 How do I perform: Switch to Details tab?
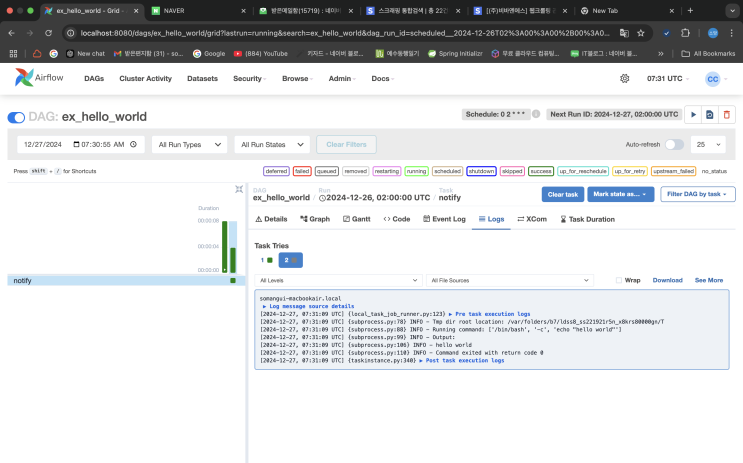coord(271,219)
